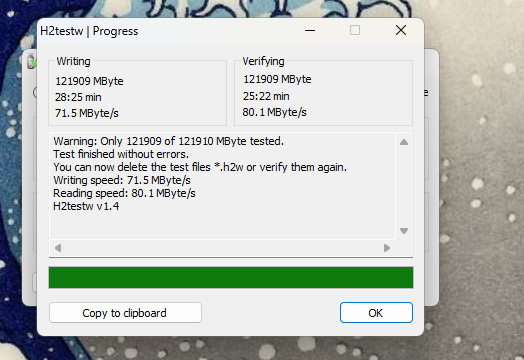Click the "You can now delete the test files" line
The height and width of the screenshot is (360, 524).
pos(200,167)
